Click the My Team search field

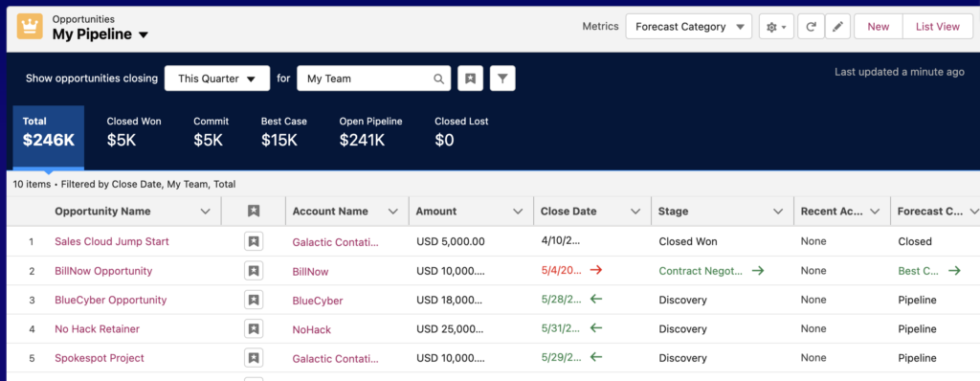[373, 78]
